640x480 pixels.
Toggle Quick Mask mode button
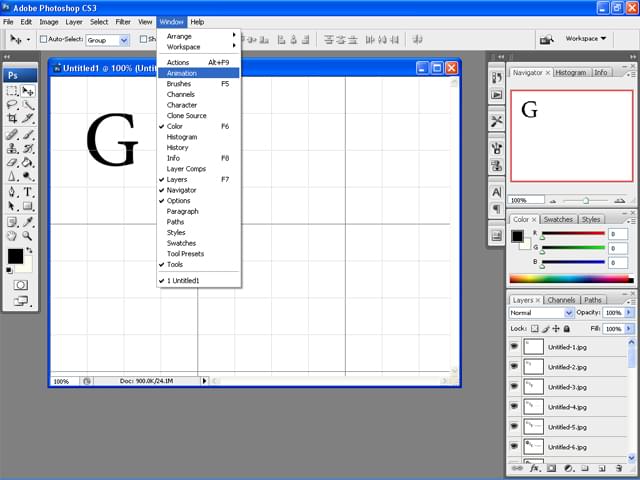[20, 285]
